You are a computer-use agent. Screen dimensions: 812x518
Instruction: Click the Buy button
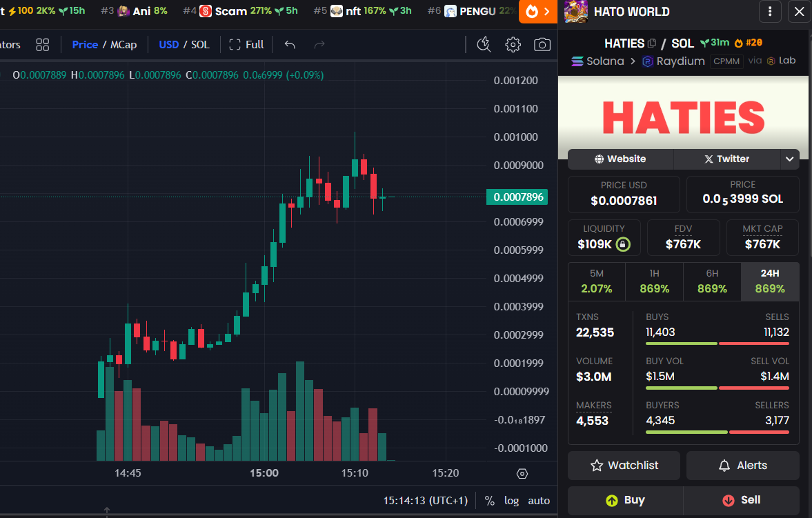[x=626, y=500]
